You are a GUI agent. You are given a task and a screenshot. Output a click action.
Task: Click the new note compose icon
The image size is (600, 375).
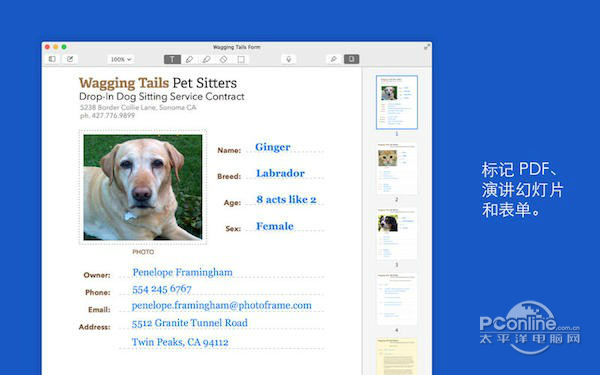[70, 59]
